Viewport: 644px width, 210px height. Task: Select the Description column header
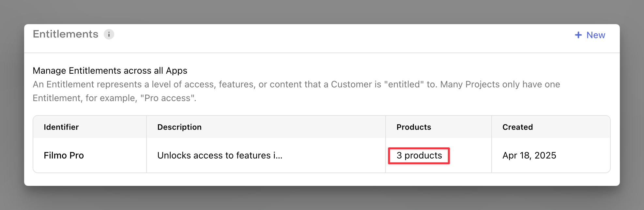click(x=179, y=127)
